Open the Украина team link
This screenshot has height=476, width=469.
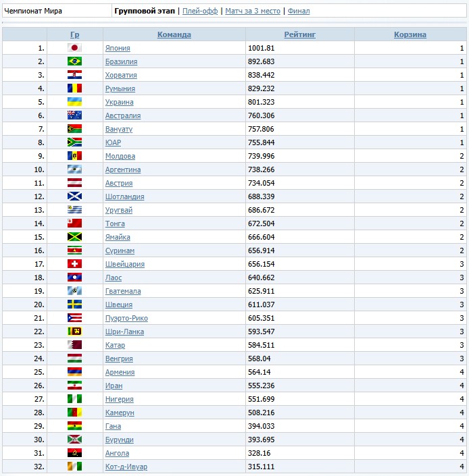point(119,102)
